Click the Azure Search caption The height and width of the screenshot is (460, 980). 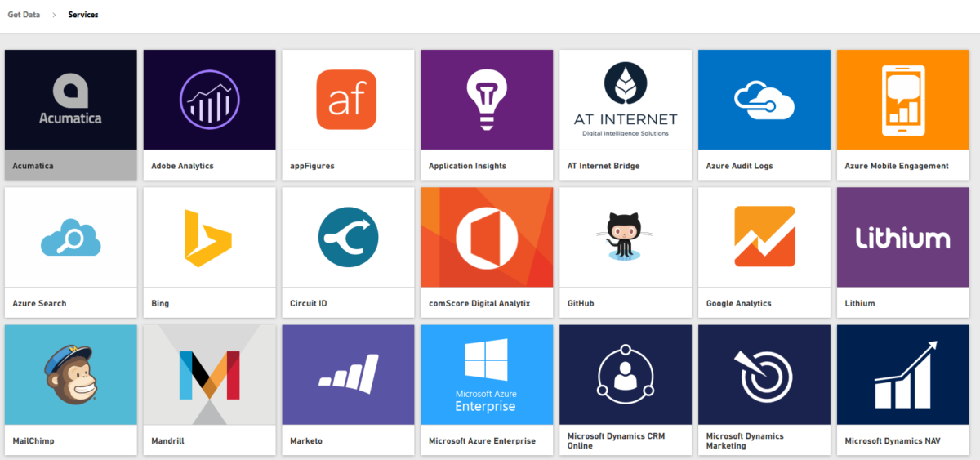[39, 303]
